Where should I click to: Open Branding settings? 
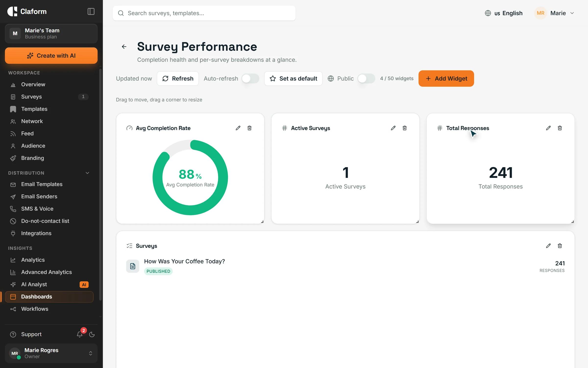coord(49,158)
